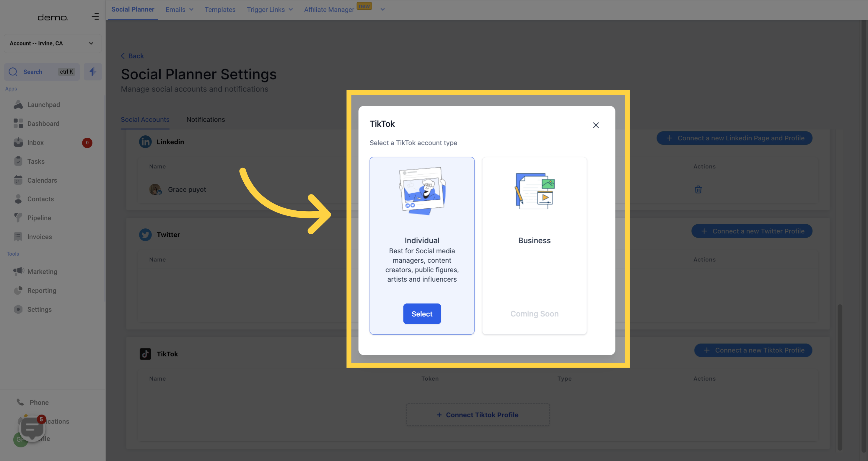Close the TikTok dialog with the X icon
This screenshot has width=868, height=461.
[x=596, y=125]
